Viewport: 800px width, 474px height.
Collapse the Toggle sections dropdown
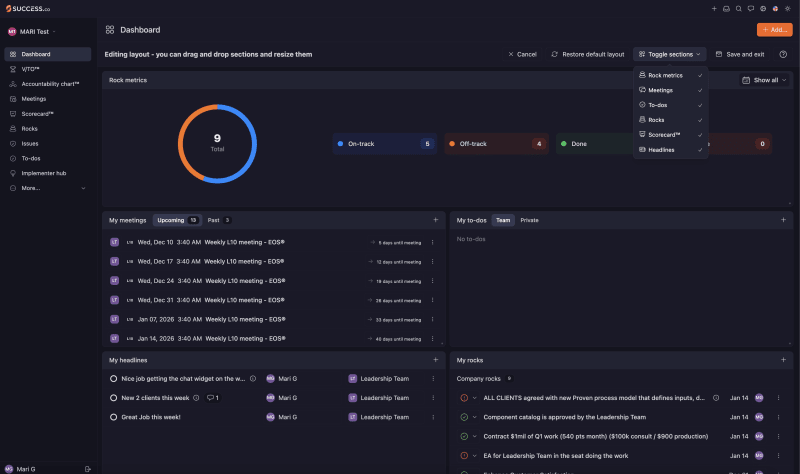669,54
